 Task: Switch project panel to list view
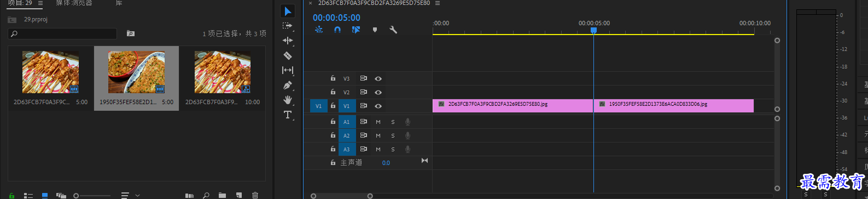pyautogui.click(x=28, y=195)
